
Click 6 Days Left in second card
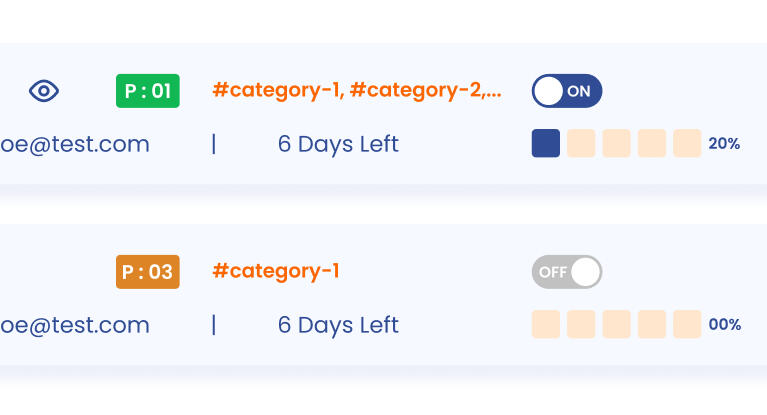(338, 325)
